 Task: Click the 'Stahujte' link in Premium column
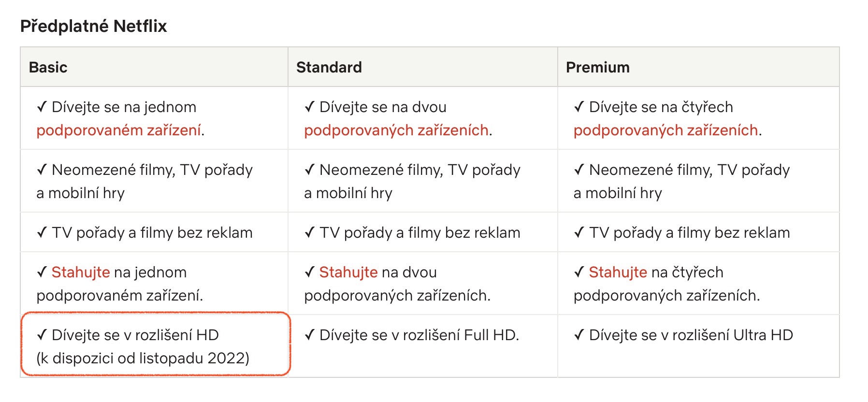tap(618, 273)
